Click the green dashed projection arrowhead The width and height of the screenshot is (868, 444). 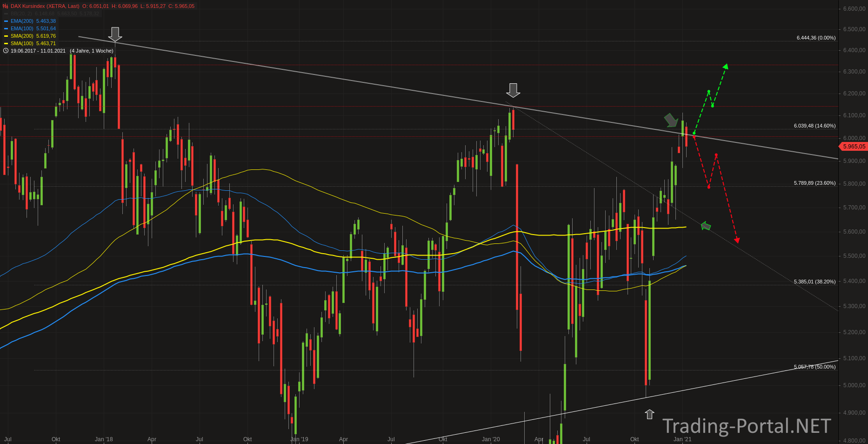click(x=726, y=67)
